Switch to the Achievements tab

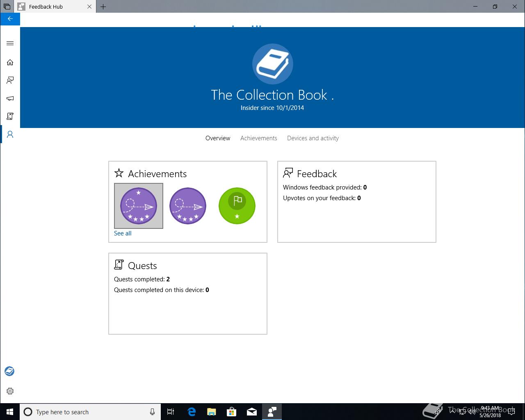coord(259,138)
